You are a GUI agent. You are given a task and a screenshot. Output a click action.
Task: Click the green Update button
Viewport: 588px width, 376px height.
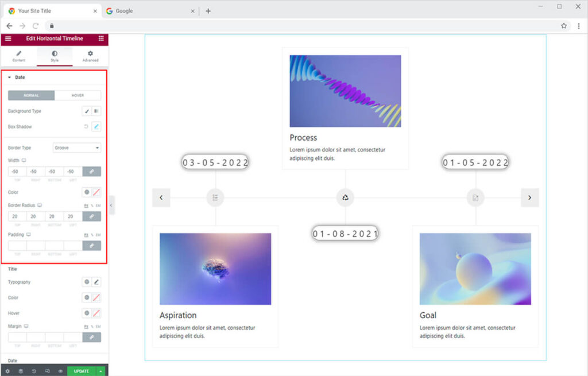pyautogui.click(x=81, y=371)
